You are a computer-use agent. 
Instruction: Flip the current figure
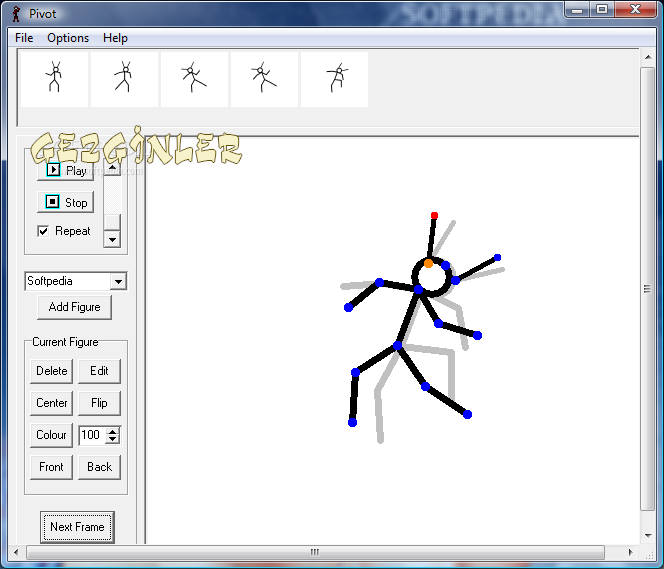click(x=99, y=403)
